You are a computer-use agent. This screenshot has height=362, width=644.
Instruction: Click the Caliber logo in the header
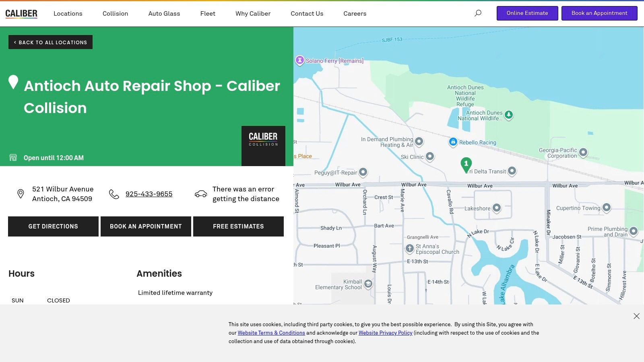click(x=21, y=14)
